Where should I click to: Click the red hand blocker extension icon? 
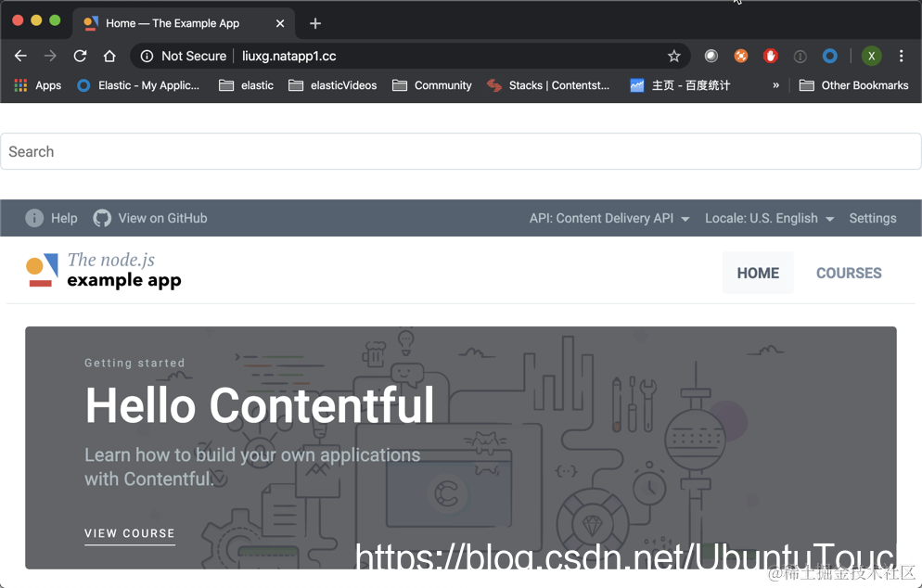770,56
